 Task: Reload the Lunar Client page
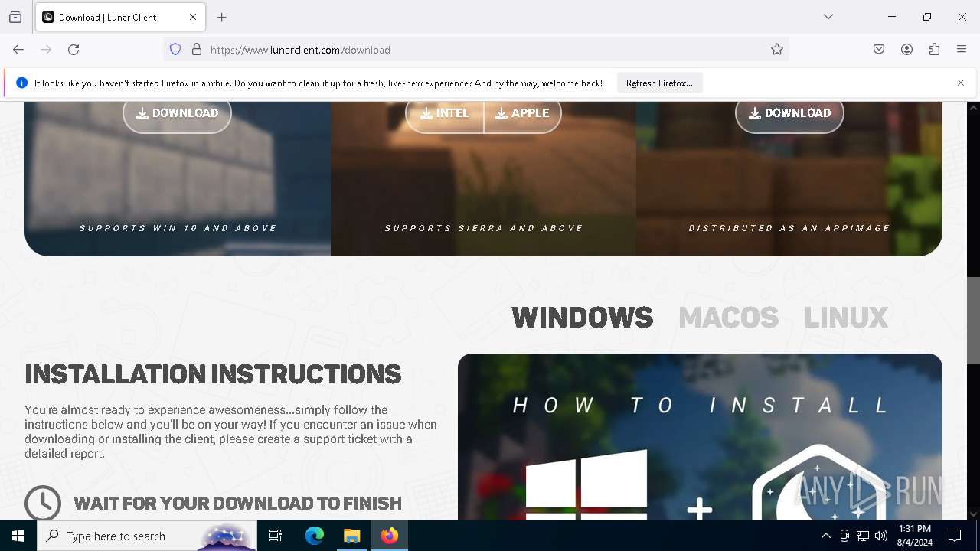click(x=73, y=50)
